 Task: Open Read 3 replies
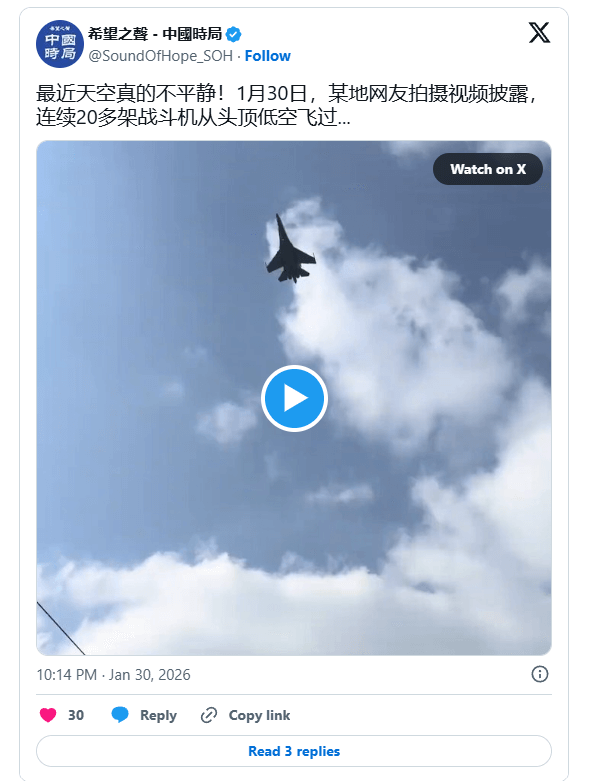(x=294, y=751)
